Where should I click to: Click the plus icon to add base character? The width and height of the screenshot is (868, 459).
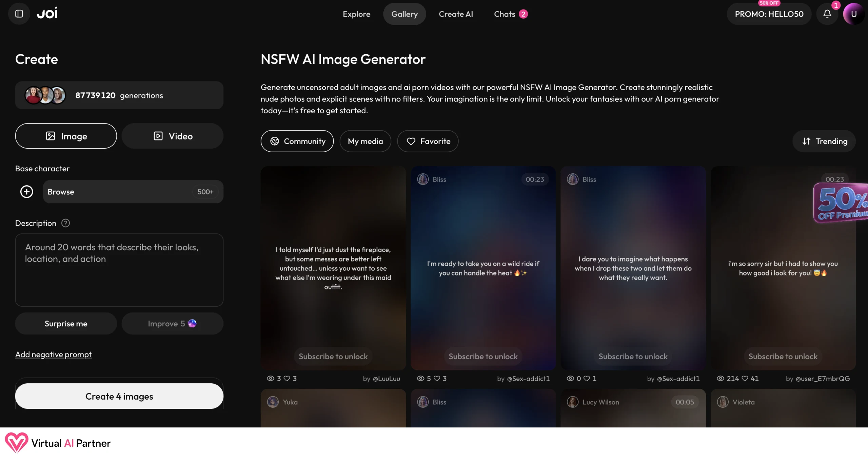pyautogui.click(x=26, y=192)
